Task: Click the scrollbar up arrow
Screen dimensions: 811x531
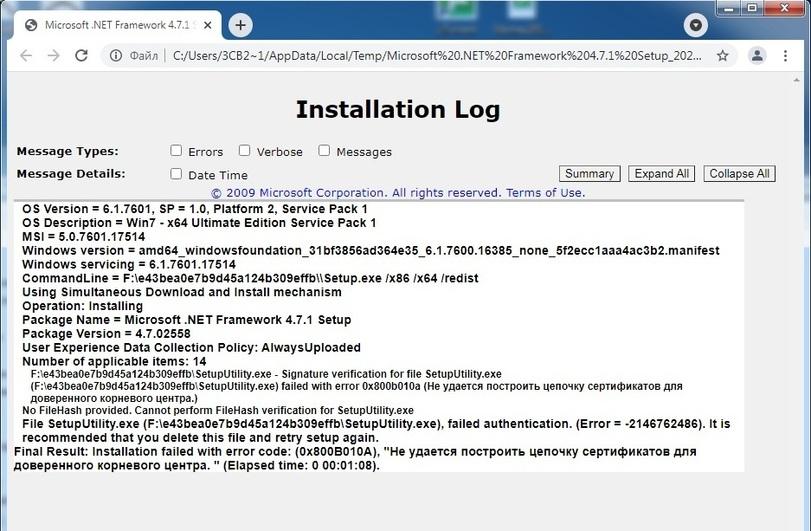Action: coord(796,80)
